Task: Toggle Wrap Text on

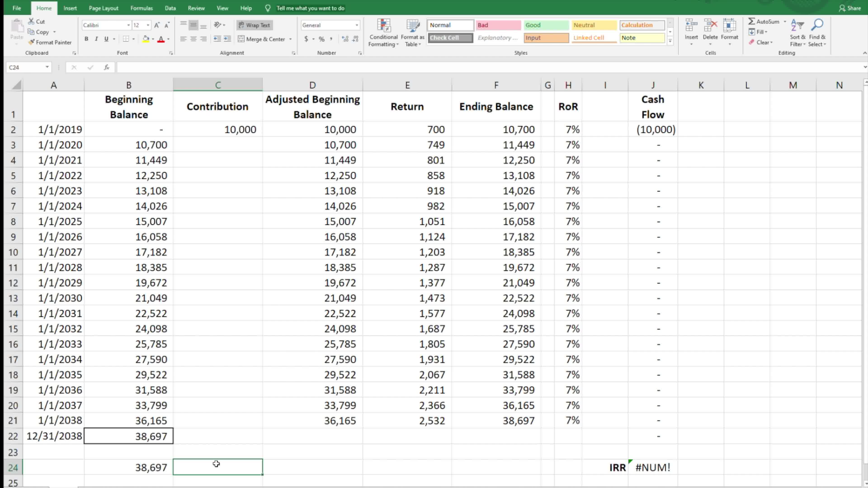Action: (x=254, y=25)
